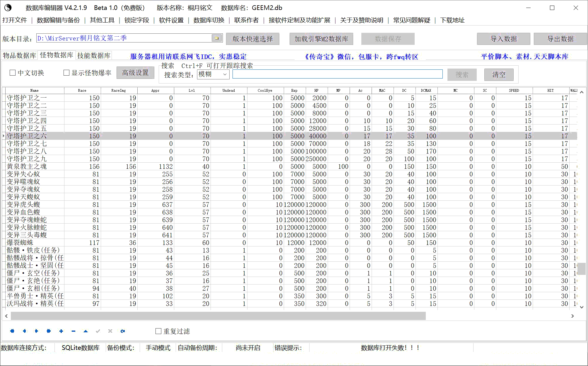588x366 pixels.
Task: Click 《传奇宝》微信 blue link
Action: point(361,57)
